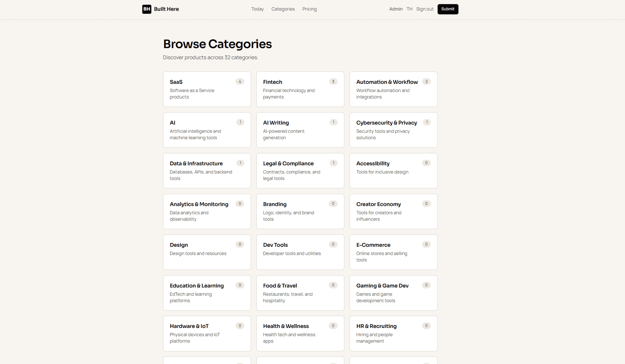Viewport: 625px width, 364px height.
Task: Click 'Discover products across 32 categories.' text
Action: tap(210, 58)
